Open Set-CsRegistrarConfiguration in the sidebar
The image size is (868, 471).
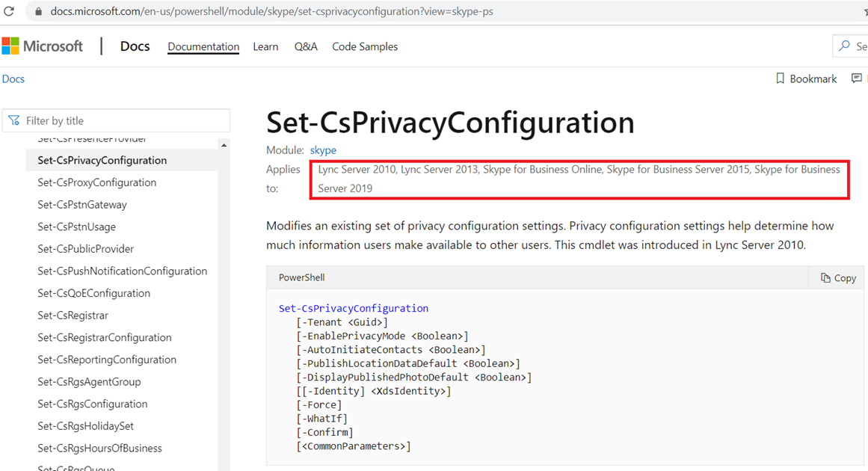click(105, 337)
